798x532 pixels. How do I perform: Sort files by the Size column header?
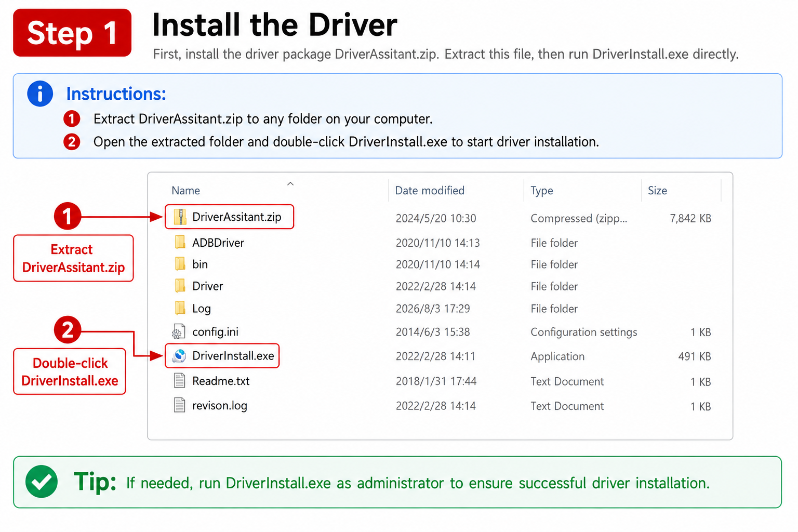point(657,191)
